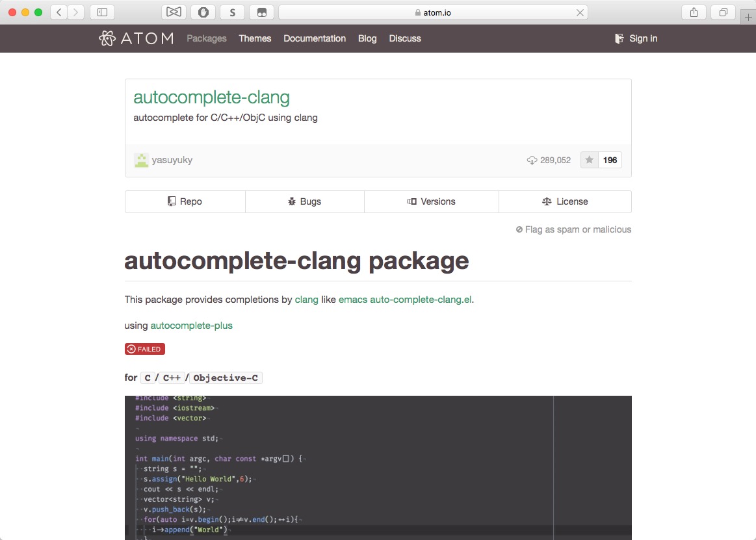The image size is (756, 540).
Task: Click the shield extension icon in toolbar
Action: click(203, 12)
